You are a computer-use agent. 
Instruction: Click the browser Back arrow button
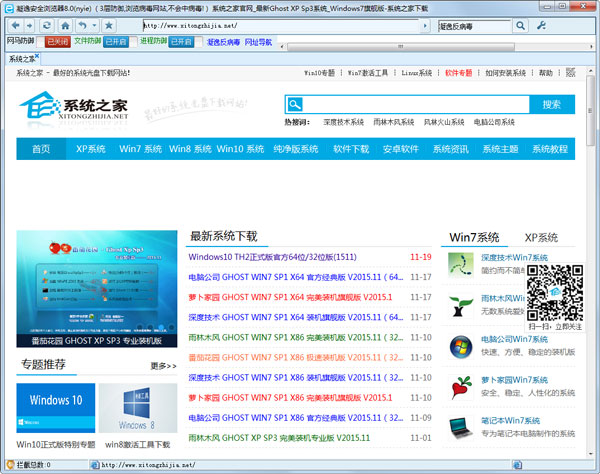pos(15,25)
